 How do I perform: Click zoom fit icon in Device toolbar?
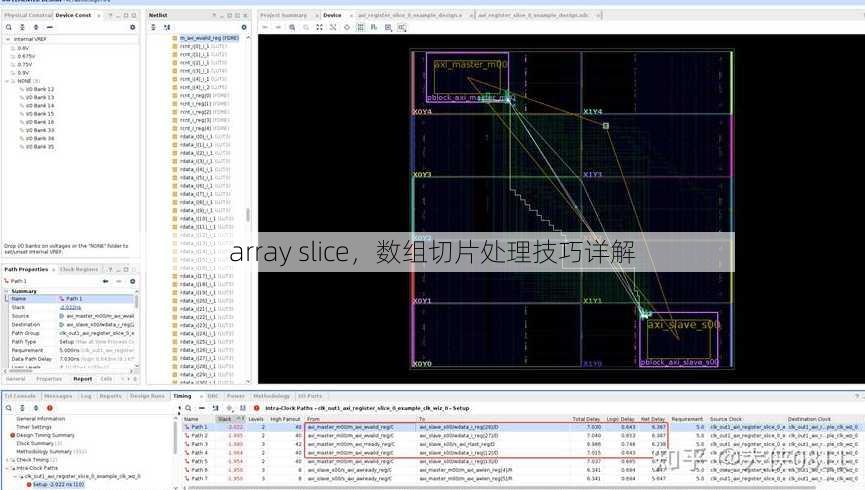319,27
